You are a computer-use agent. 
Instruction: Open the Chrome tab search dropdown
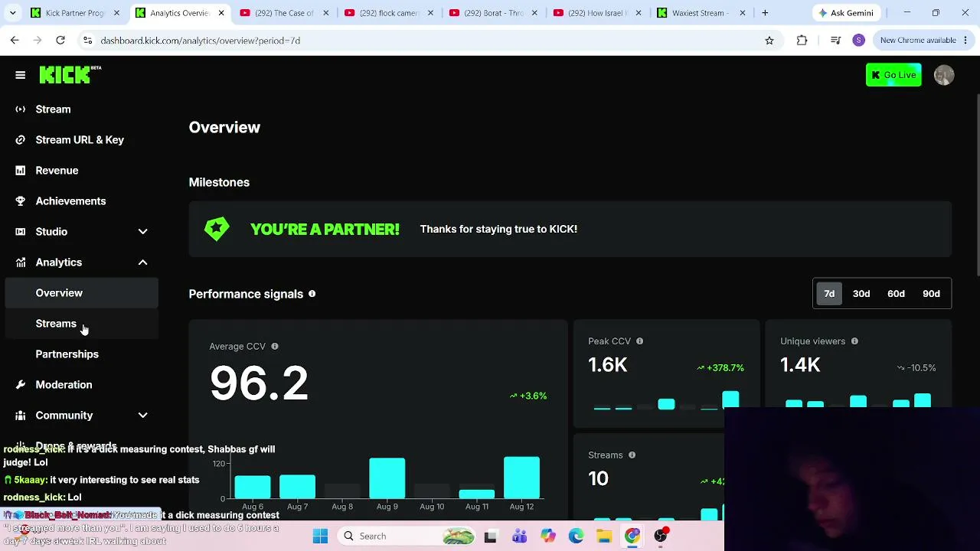tap(12, 13)
